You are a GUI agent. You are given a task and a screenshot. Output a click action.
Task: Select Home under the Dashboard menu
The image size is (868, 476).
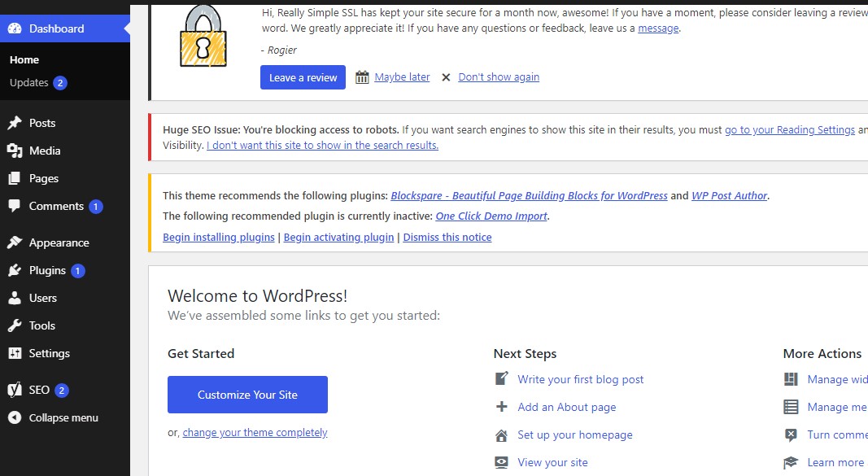[24, 59]
